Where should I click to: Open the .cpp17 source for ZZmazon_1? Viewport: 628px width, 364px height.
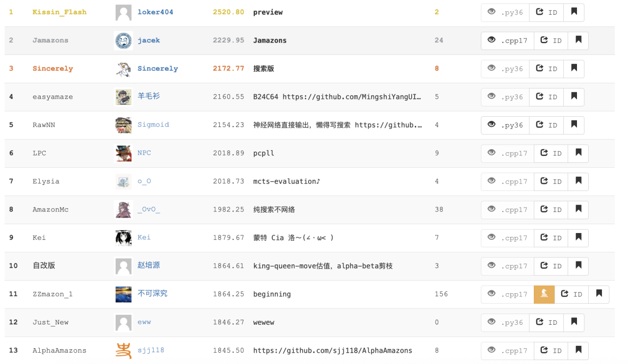click(x=507, y=294)
